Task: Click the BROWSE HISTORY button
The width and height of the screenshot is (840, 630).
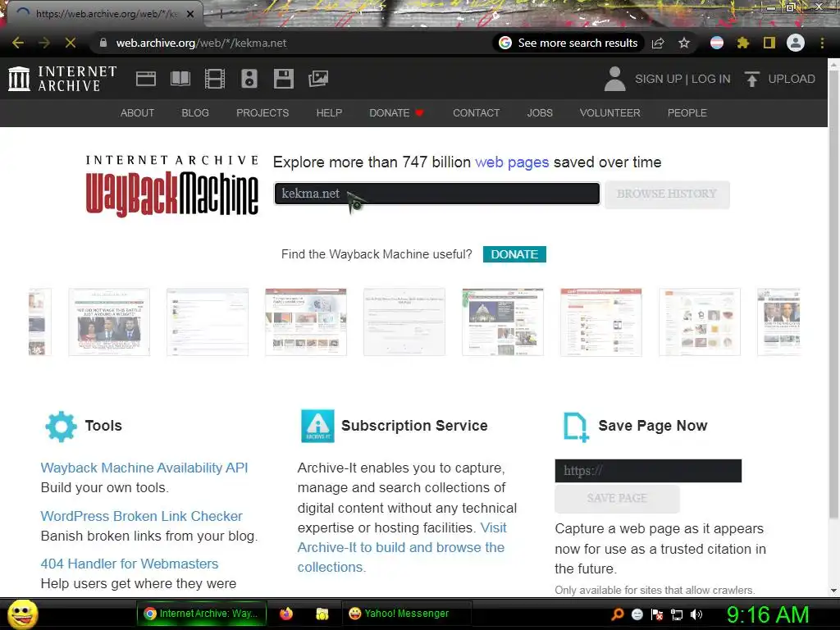Action: pos(666,194)
